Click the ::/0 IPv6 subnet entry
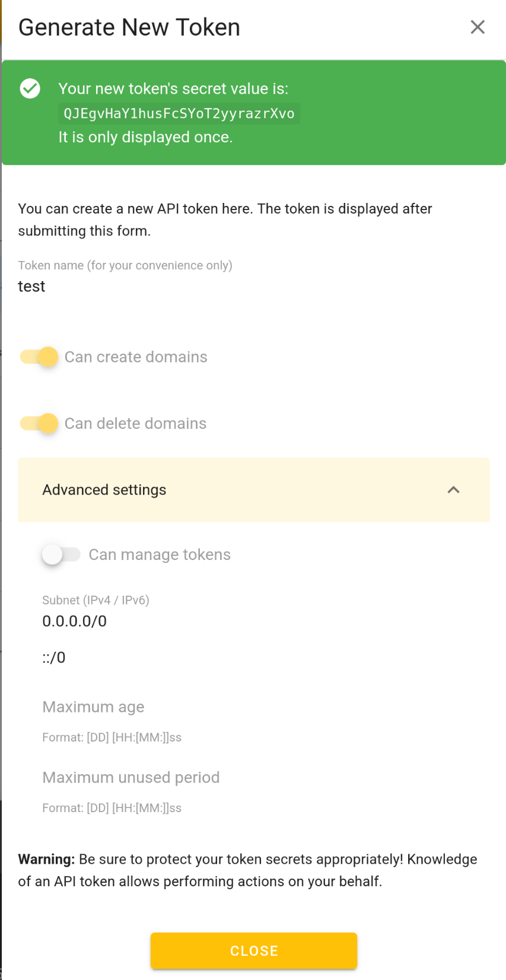The width and height of the screenshot is (506, 980). click(54, 657)
